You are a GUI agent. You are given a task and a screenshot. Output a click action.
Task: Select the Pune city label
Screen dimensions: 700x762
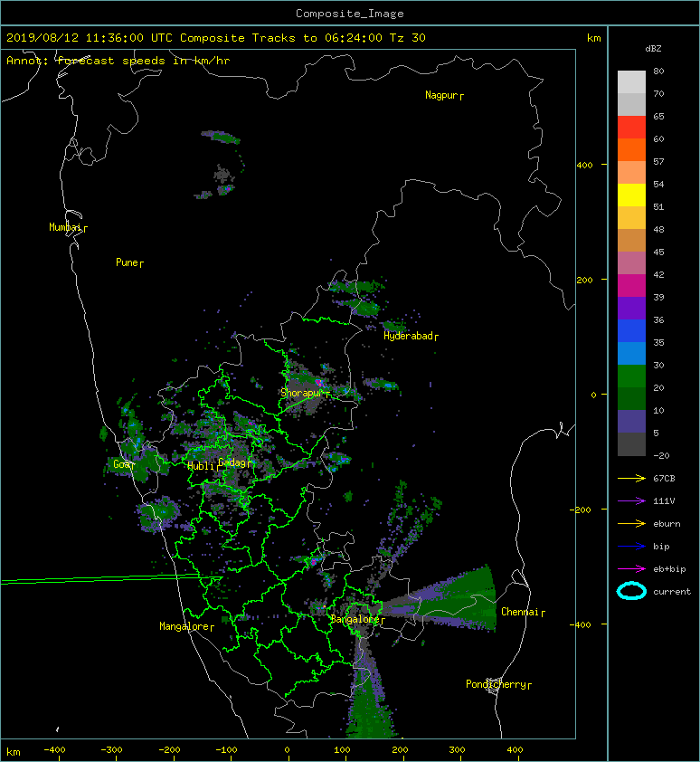129,263
